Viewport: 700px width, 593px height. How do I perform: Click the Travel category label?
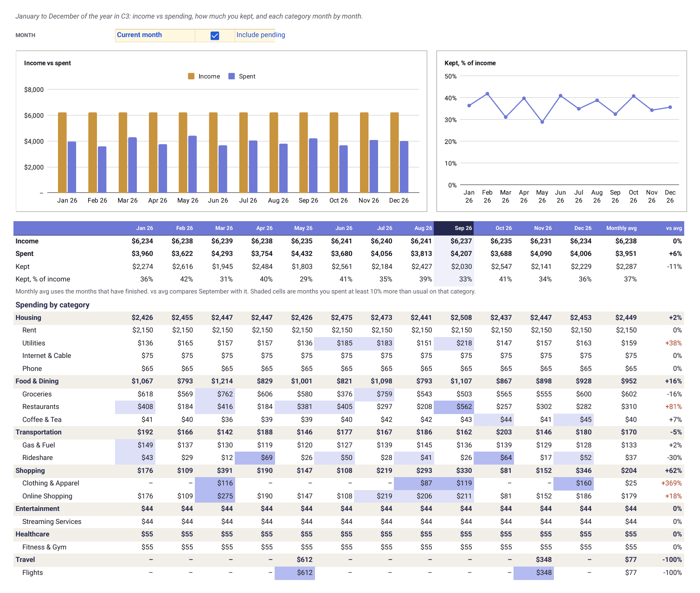[x=25, y=560]
